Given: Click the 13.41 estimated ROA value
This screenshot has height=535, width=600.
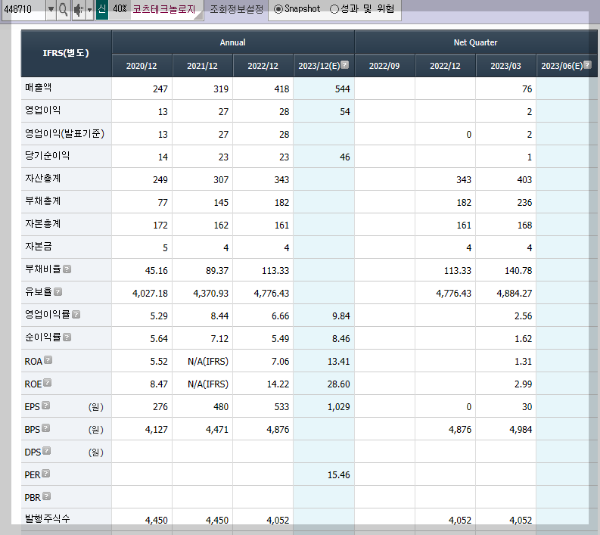Looking at the screenshot, I should point(339,361).
